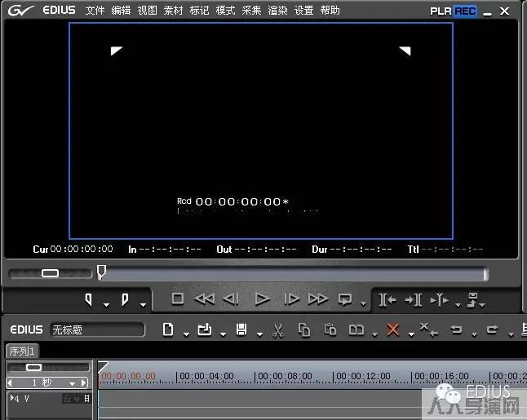This screenshot has height=420, width=527.
Task: Click the Set In point marker icon
Action: point(89,300)
